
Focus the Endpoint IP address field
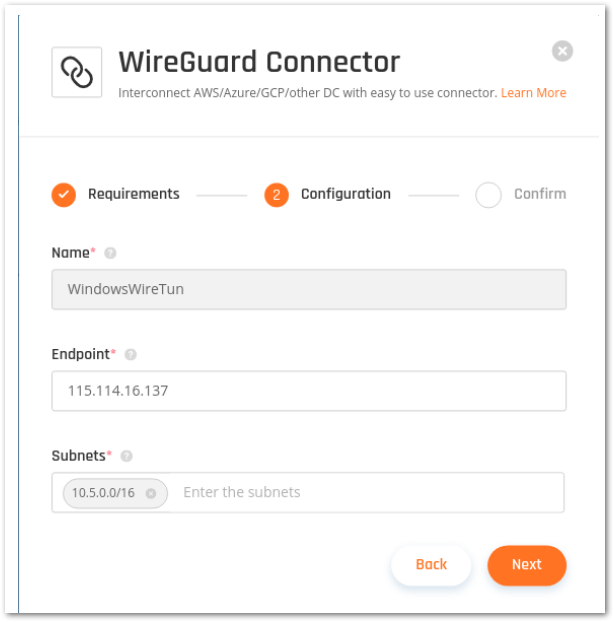tap(309, 391)
